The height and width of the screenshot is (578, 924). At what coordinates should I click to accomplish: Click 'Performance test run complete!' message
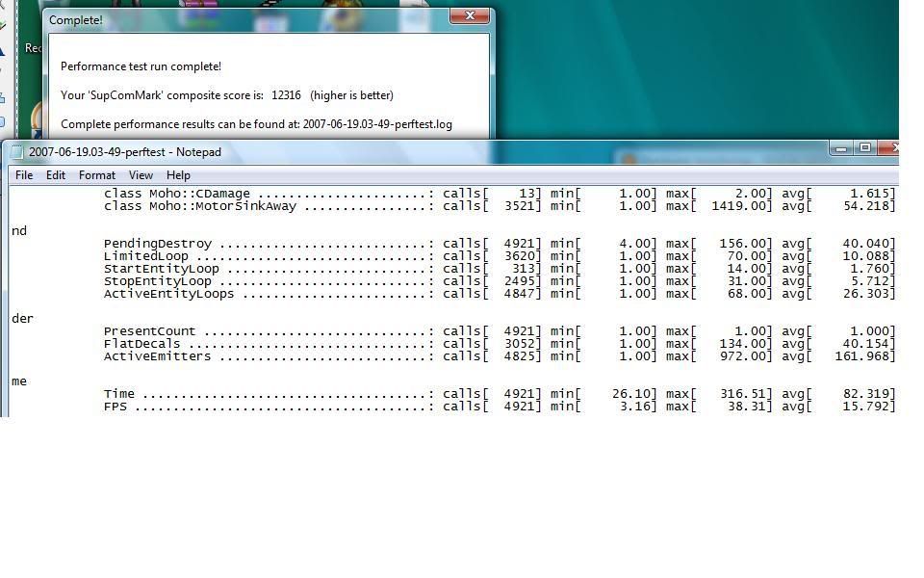(x=141, y=66)
